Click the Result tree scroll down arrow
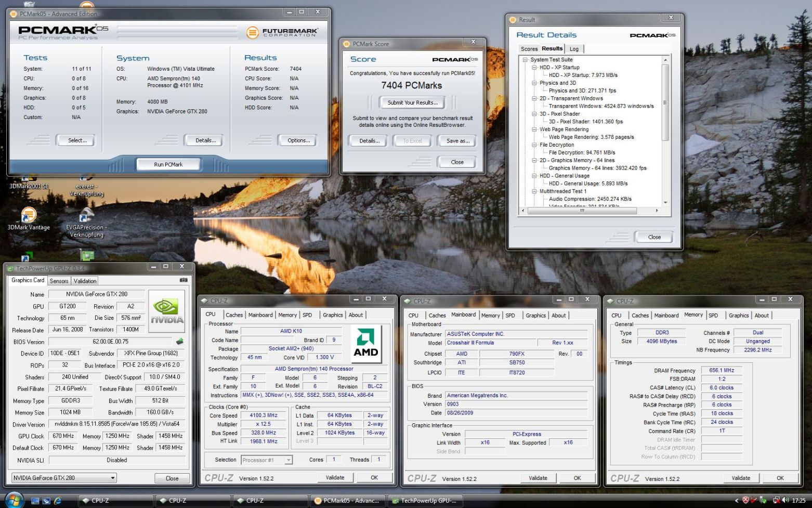 (665, 203)
